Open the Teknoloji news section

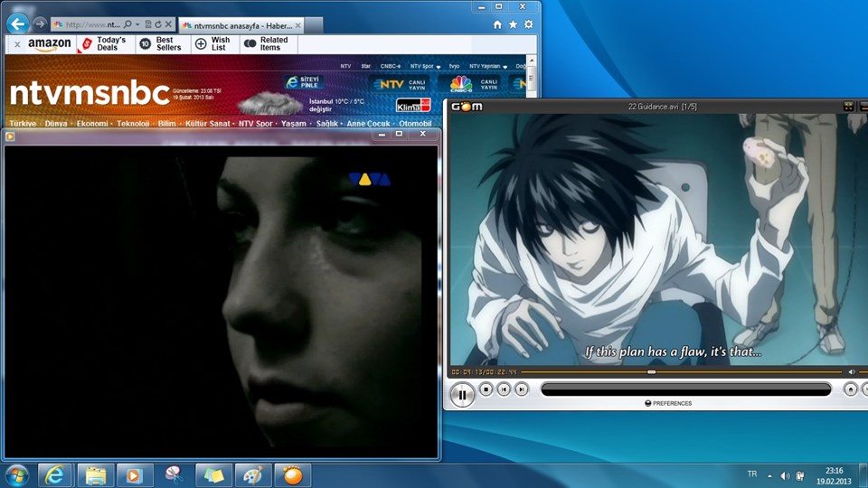[x=133, y=124]
